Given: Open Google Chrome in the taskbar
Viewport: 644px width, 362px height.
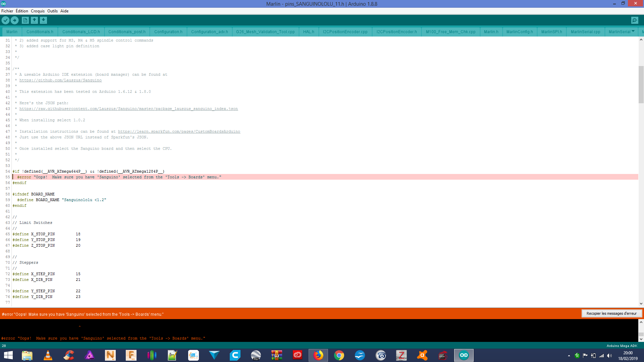Looking at the screenshot, I should point(339,355).
